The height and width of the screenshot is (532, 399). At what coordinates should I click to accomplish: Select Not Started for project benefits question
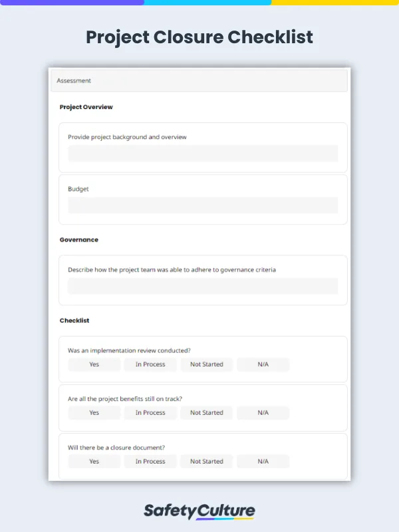(206, 413)
